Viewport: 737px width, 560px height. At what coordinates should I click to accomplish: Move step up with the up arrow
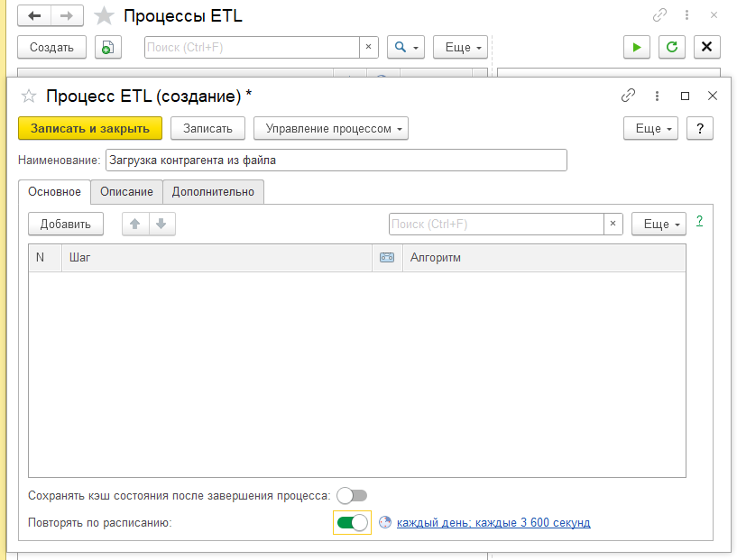tap(135, 224)
